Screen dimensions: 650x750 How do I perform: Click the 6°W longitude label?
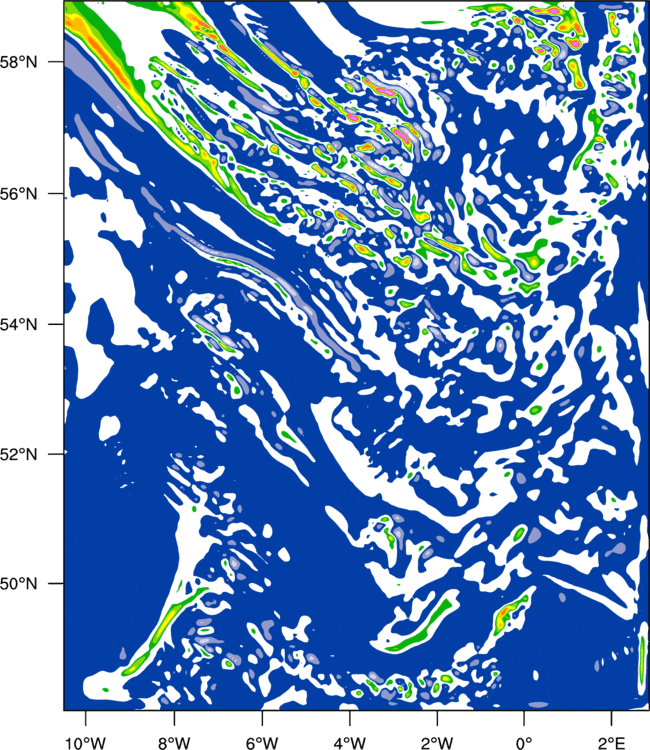click(262, 743)
